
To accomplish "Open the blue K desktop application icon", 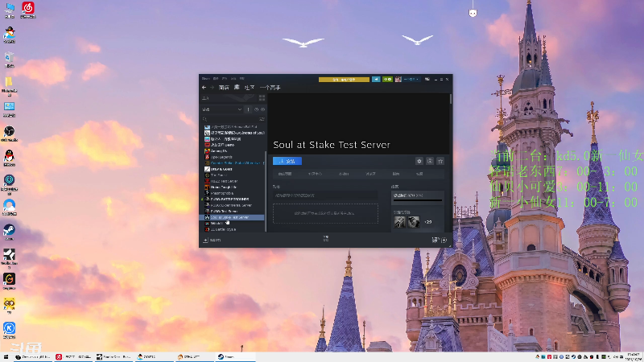I will pos(9,330).
